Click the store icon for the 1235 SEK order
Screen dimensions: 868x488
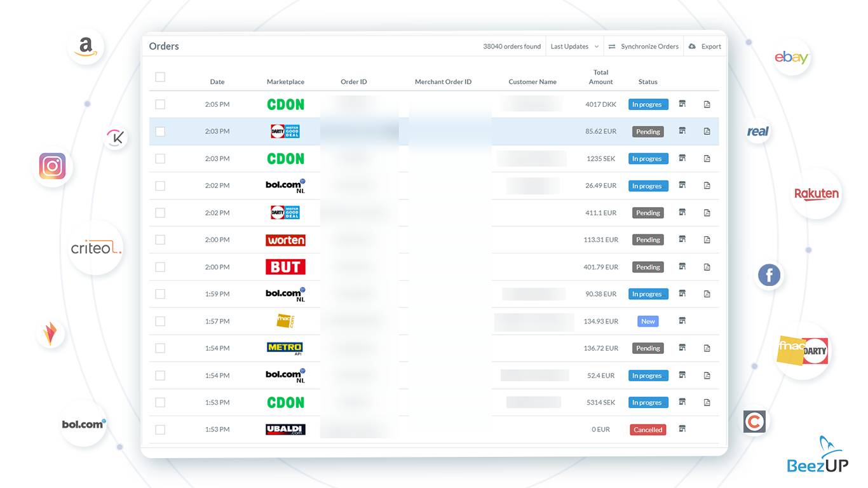(x=682, y=158)
